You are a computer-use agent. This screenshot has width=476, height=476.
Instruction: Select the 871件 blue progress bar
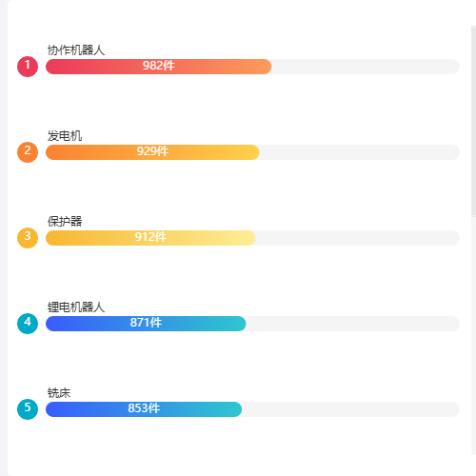click(146, 324)
